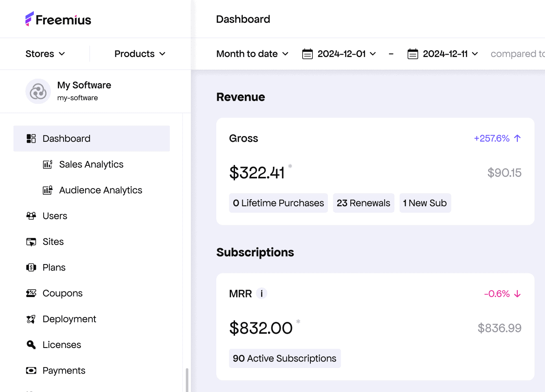Expand the Stores dropdown
This screenshot has width=545, height=392.
pos(45,54)
